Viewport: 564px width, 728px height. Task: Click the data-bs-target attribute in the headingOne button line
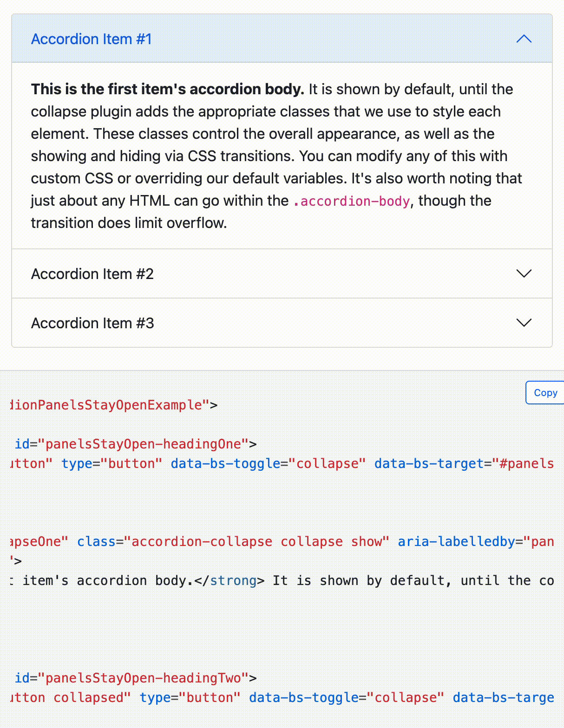tap(429, 463)
